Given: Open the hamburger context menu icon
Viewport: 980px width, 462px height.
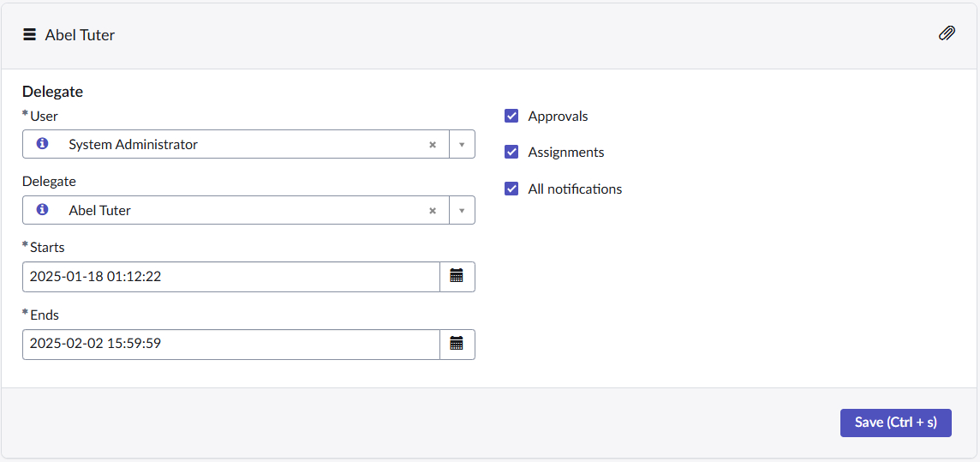Looking at the screenshot, I should click(x=30, y=35).
